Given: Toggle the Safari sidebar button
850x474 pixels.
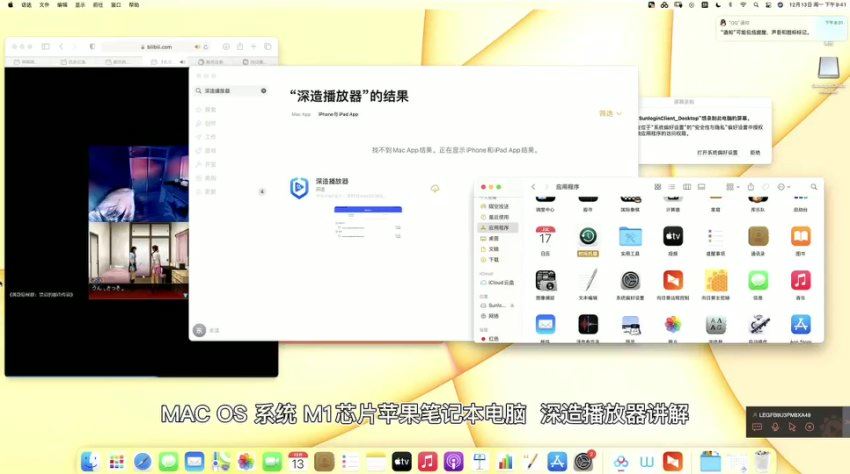Looking at the screenshot, I should (x=46, y=47).
